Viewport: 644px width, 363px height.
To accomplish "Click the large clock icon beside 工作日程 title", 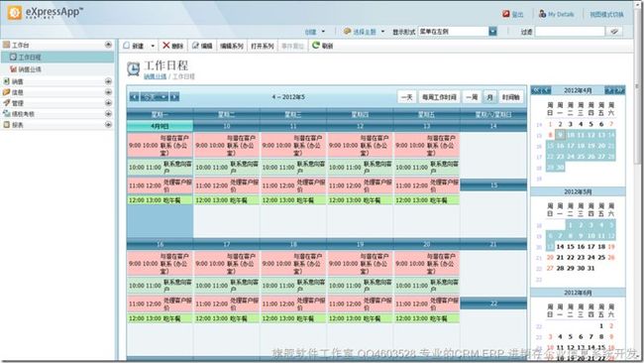I will 133,68.
